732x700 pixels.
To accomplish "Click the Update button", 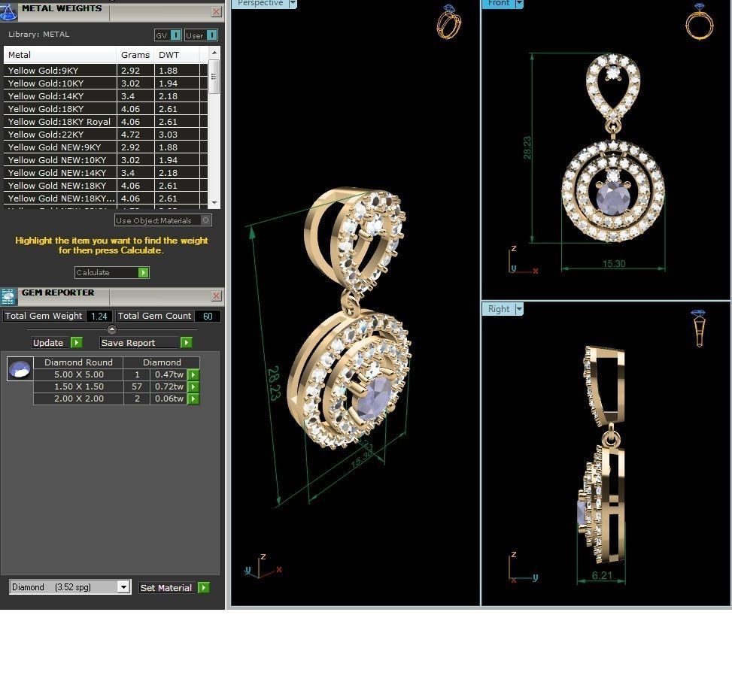I will pos(50,343).
